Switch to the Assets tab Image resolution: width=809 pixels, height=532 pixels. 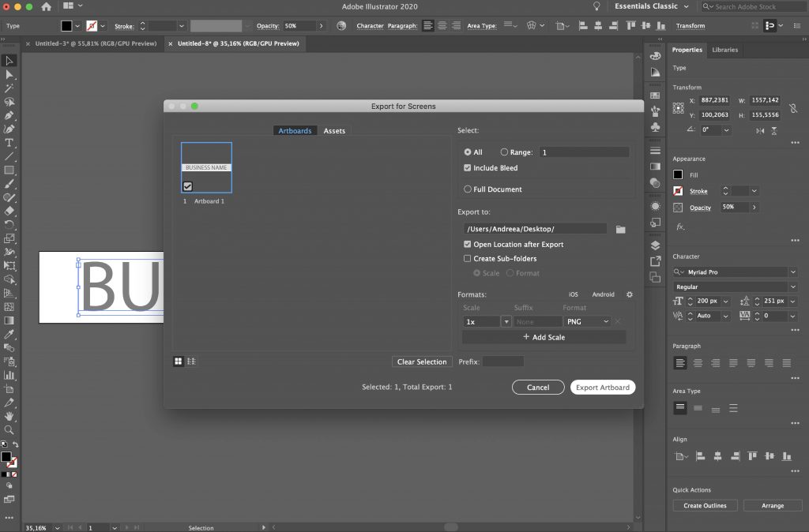pyautogui.click(x=334, y=130)
